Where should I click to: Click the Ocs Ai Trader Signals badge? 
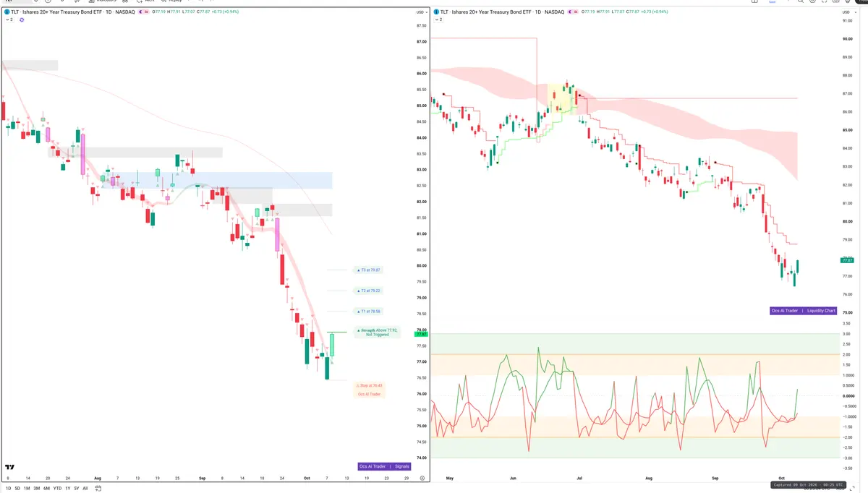(x=384, y=466)
